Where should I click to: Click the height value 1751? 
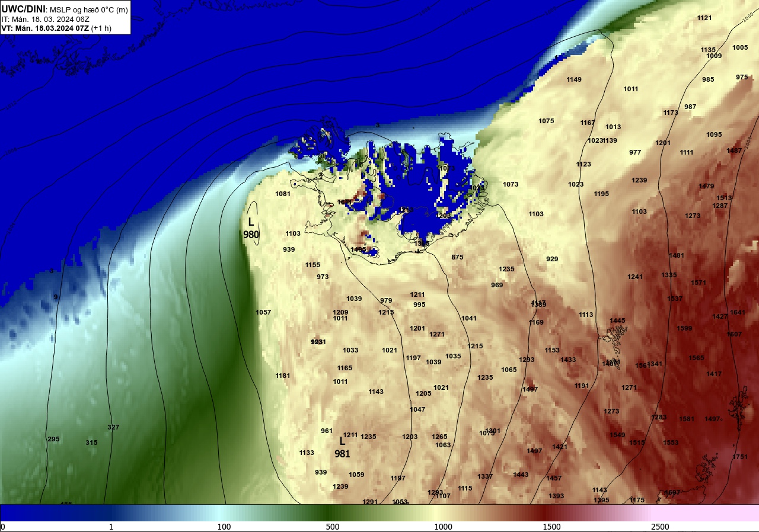tap(740, 457)
